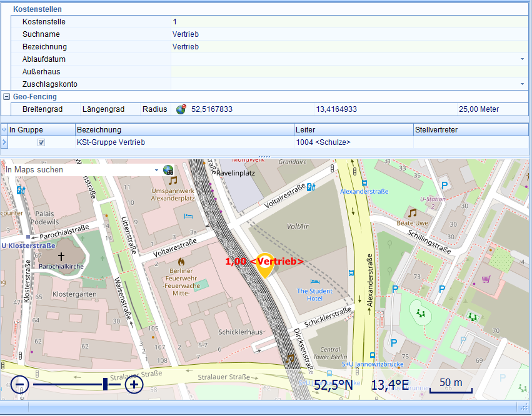
Task: Collapse the Geo-Fencing section
Action: [x=7, y=97]
